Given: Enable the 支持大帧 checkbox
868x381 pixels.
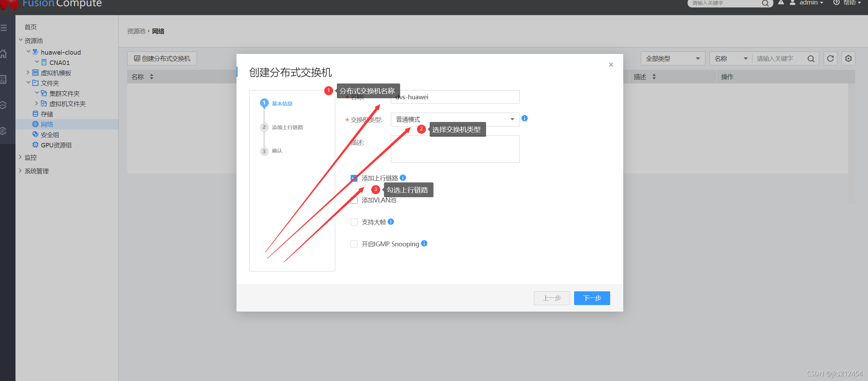Looking at the screenshot, I should 354,222.
